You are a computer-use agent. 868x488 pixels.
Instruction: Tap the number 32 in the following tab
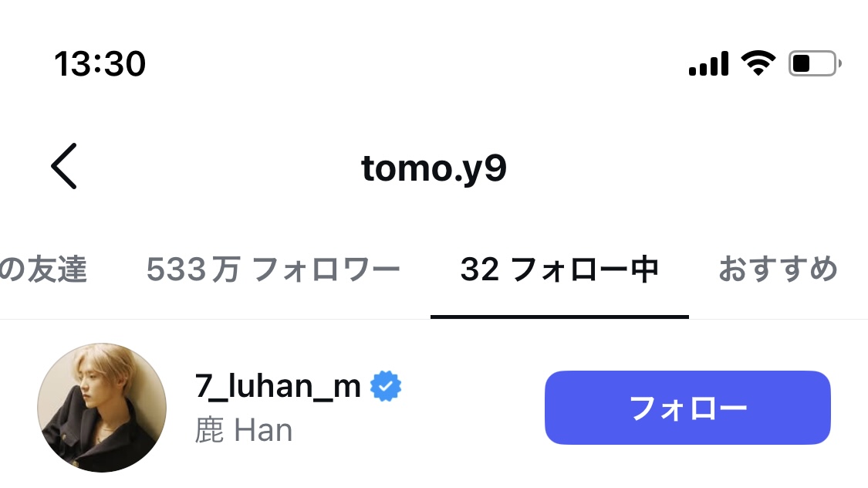[x=480, y=269]
